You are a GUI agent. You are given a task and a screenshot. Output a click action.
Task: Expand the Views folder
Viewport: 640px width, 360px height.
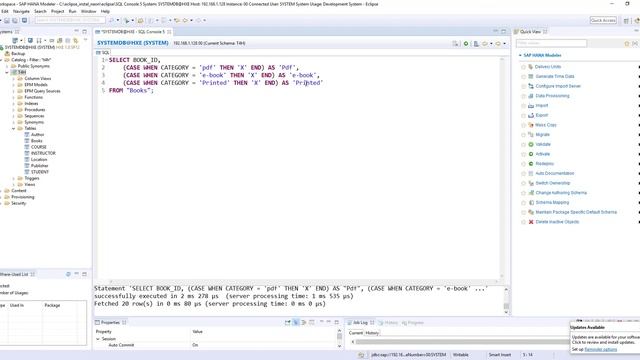click(13, 184)
